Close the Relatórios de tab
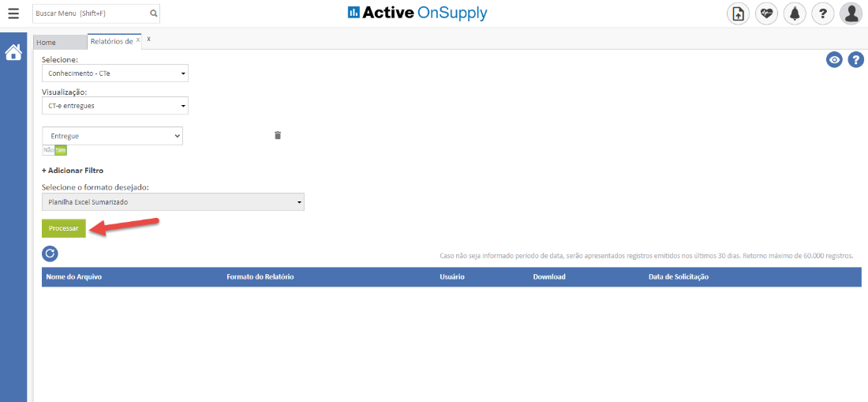The width and height of the screenshot is (868, 402). (x=138, y=39)
